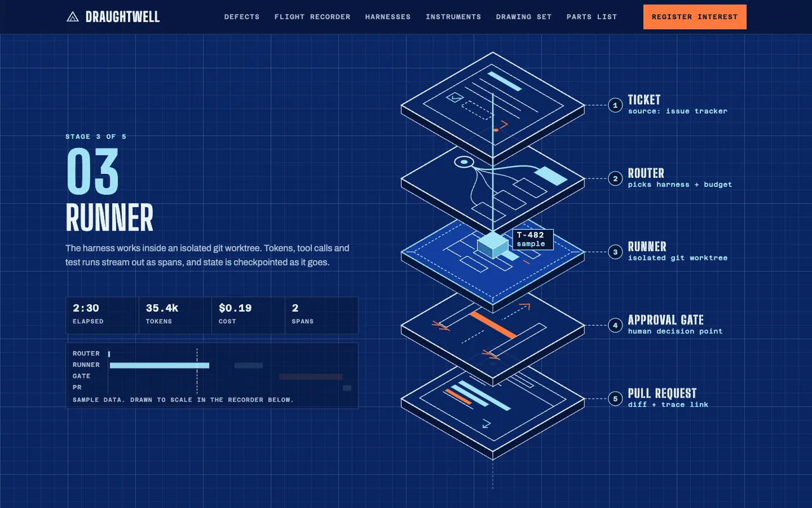The width and height of the screenshot is (812, 508).
Task: Click the long Runner span bar in timeline
Action: click(159, 365)
